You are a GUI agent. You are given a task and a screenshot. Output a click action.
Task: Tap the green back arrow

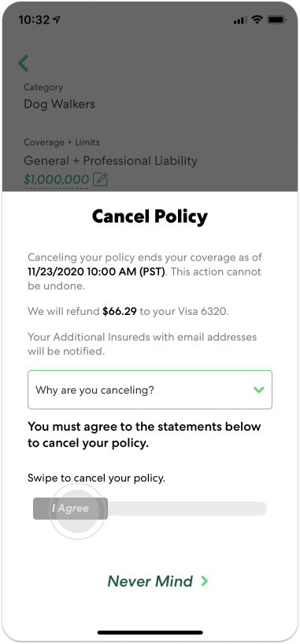[24, 64]
